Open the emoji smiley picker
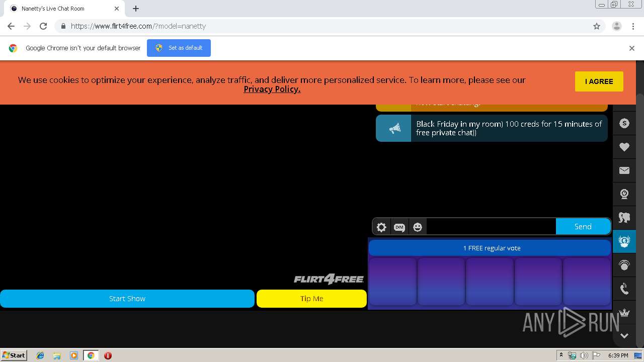Viewport: 644px width, 362px height. pyautogui.click(x=418, y=227)
